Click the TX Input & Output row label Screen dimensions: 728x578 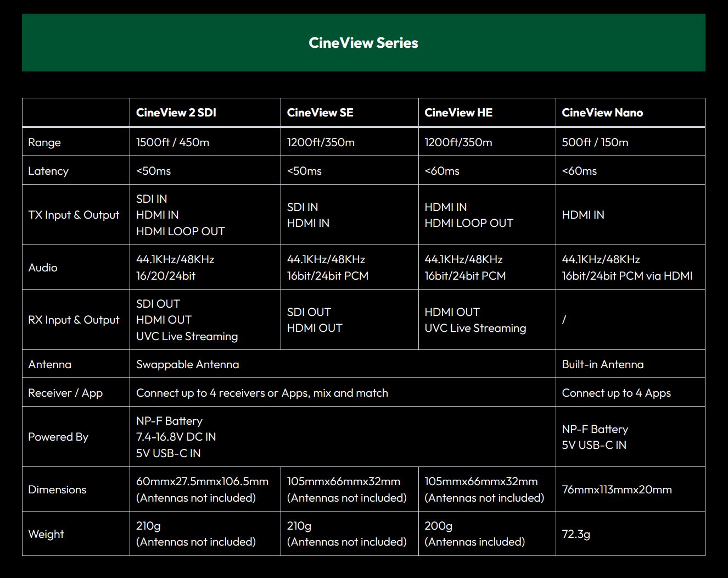74,215
